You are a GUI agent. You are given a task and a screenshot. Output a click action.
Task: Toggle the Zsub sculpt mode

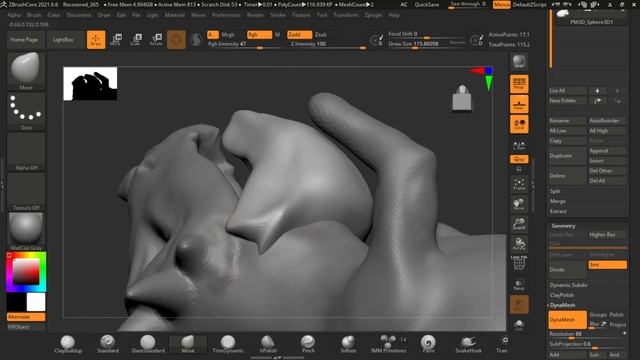pyautogui.click(x=321, y=35)
